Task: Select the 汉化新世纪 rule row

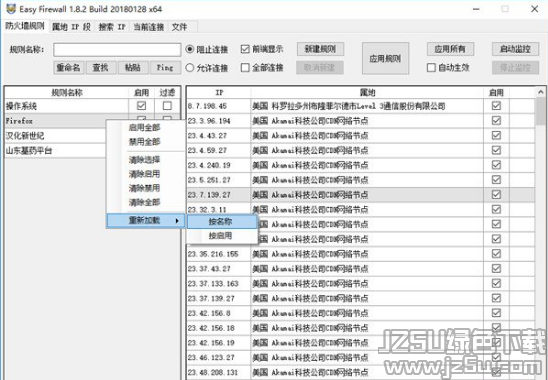Action: click(55, 136)
